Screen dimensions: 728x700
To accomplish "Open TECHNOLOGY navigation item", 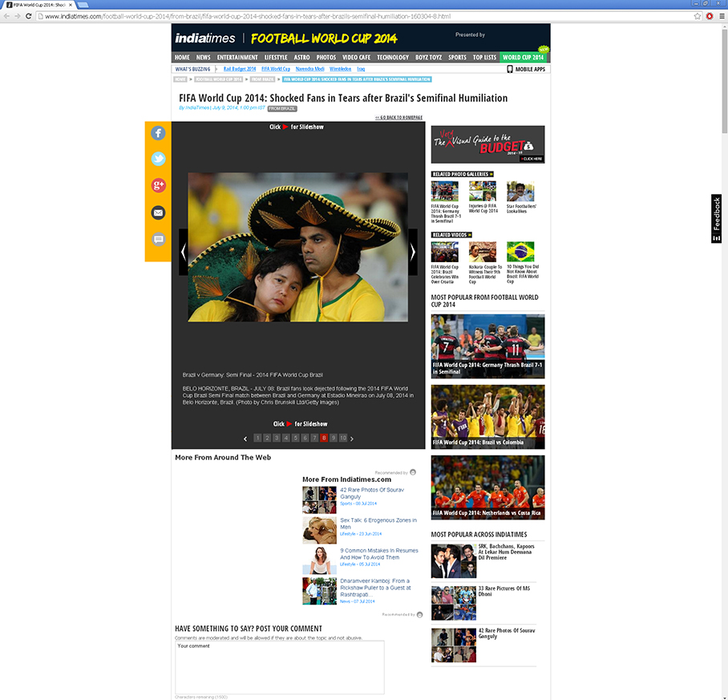I will click(393, 58).
